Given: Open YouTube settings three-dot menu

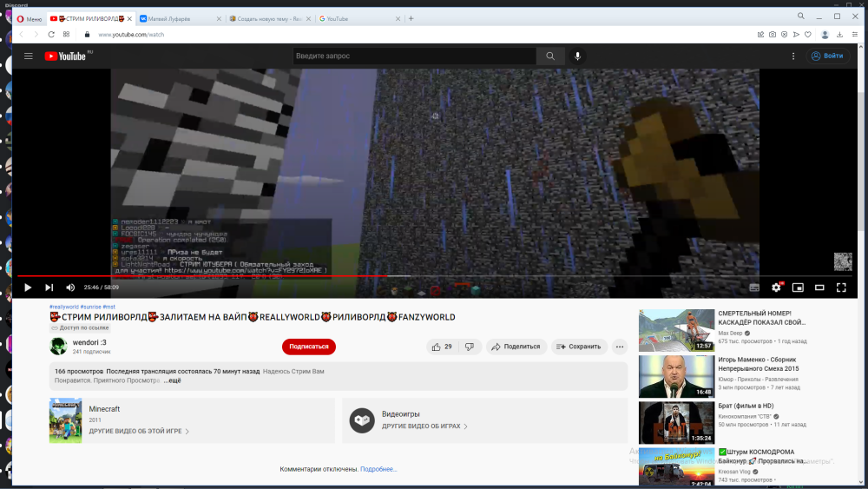Looking at the screenshot, I should point(793,56).
